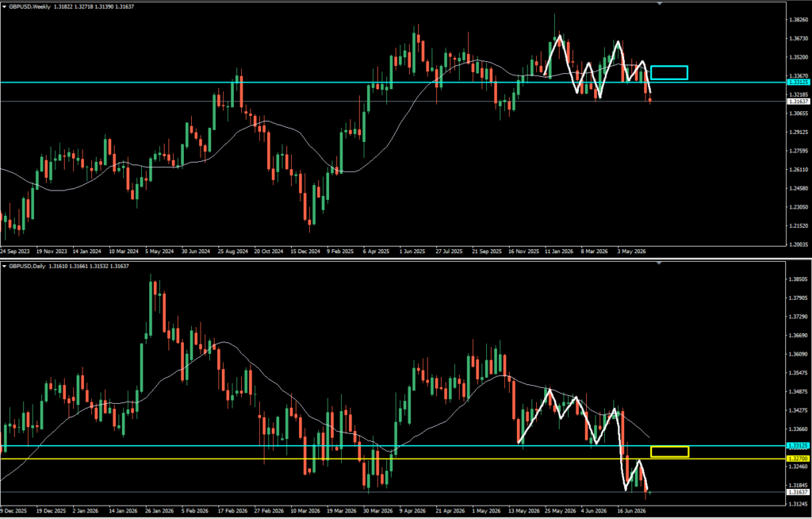Click the 6 Apr 2025 date label
This screenshot has height=519, width=812.
pyautogui.click(x=376, y=251)
